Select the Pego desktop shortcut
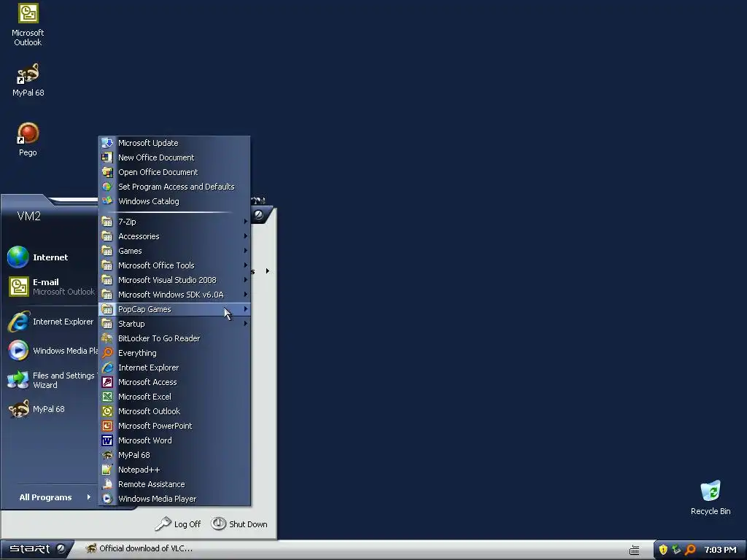 point(28,139)
